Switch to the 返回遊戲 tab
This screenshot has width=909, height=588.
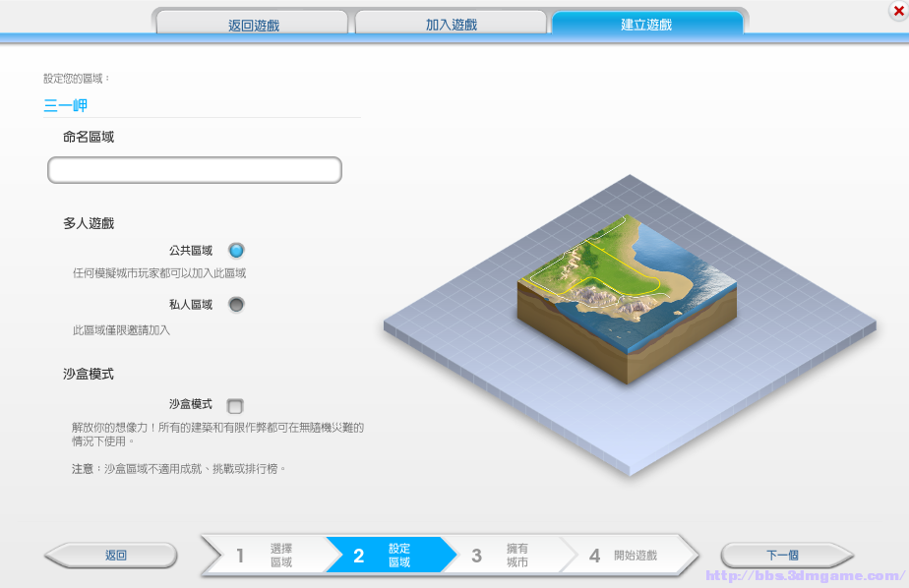coord(253,24)
